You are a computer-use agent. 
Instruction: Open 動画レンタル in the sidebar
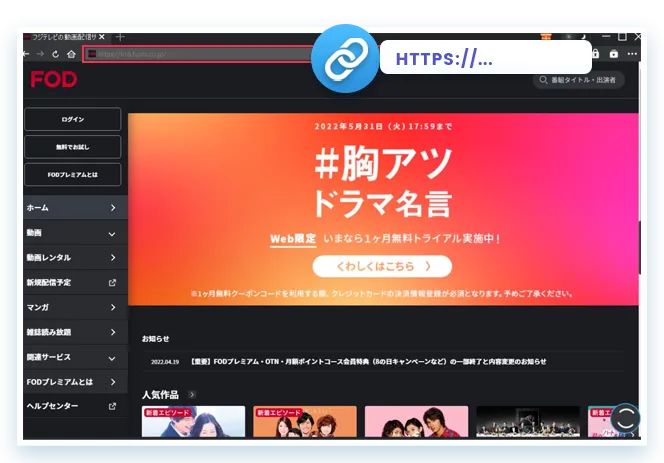click(x=75, y=258)
